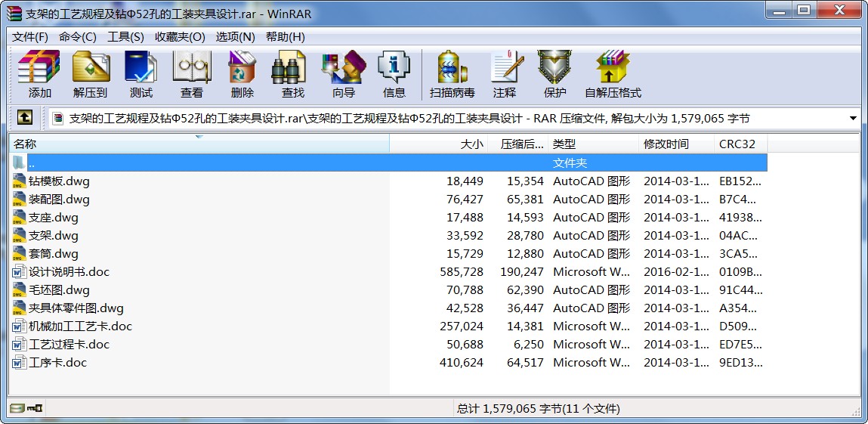
Task: Run the 测试 (Test) archive tool
Action: tap(141, 74)
